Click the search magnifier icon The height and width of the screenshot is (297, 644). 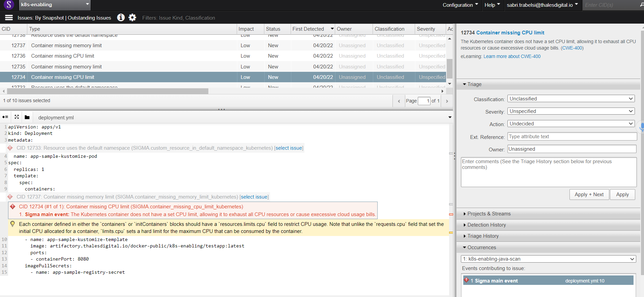click(x=641, y=5)
